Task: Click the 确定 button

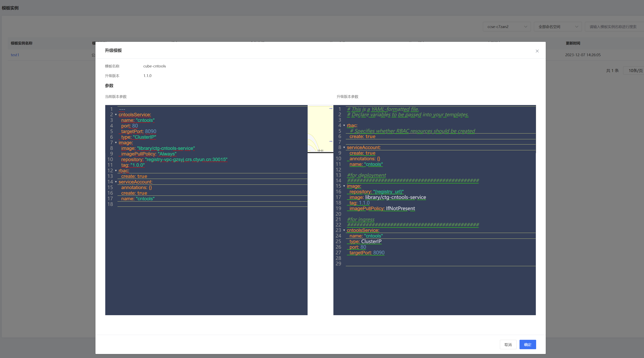Action: click(528, 345)
